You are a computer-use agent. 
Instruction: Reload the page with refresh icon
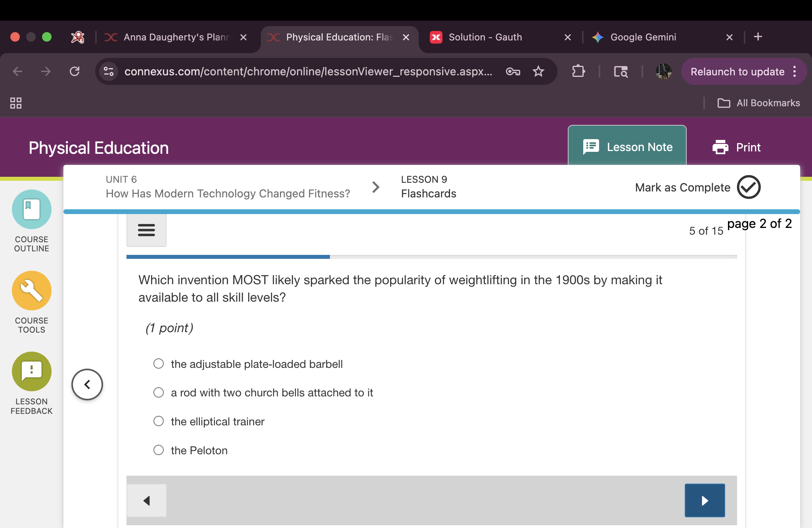click(x=75, y=71)
